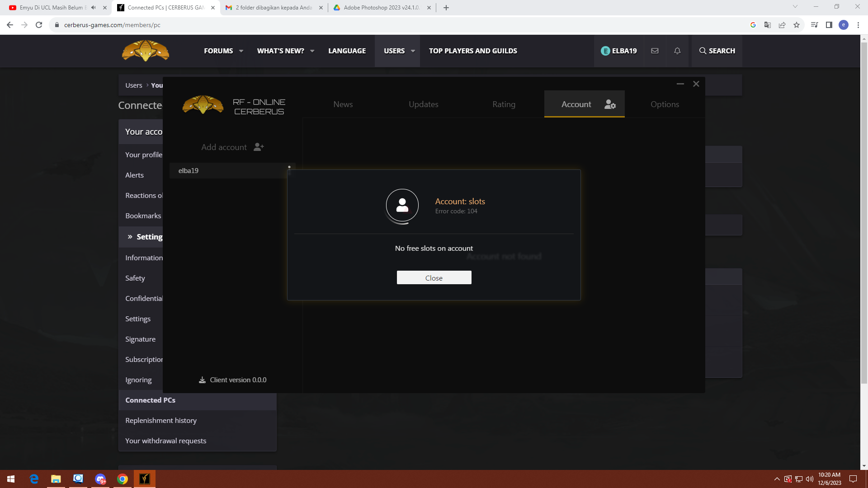Open the Account tab settings icon
Viewport: 868px width, 488px height.
(610, 104)
